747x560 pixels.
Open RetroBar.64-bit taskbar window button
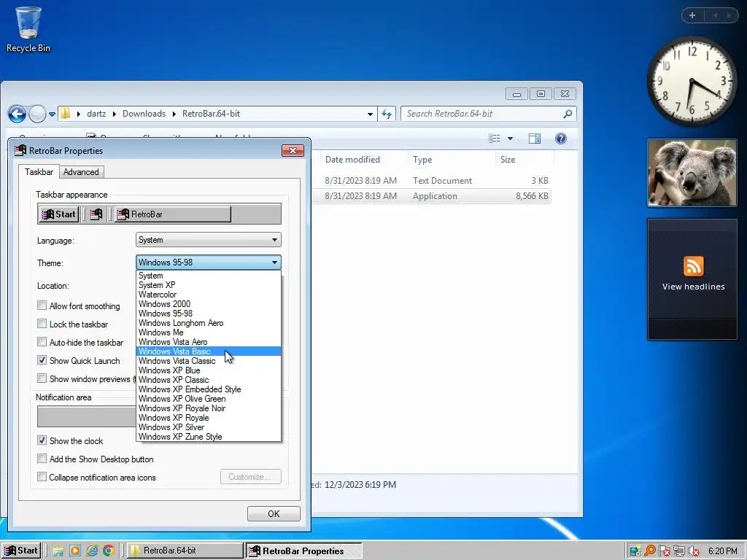point(185,551)
